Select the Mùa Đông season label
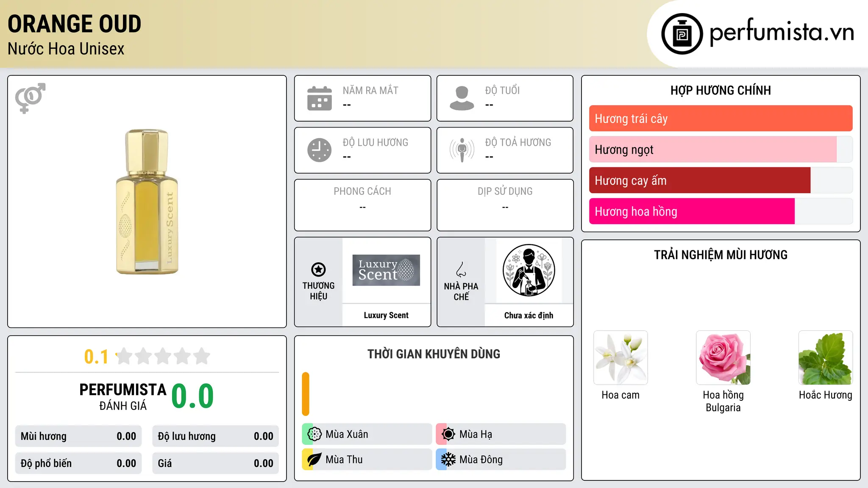868x488 pixels. 481,460
